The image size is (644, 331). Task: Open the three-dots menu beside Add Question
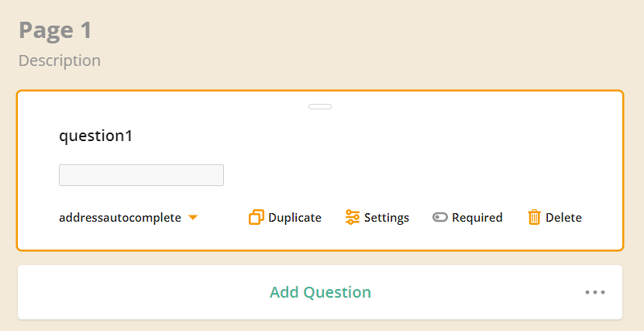point(595,292)
